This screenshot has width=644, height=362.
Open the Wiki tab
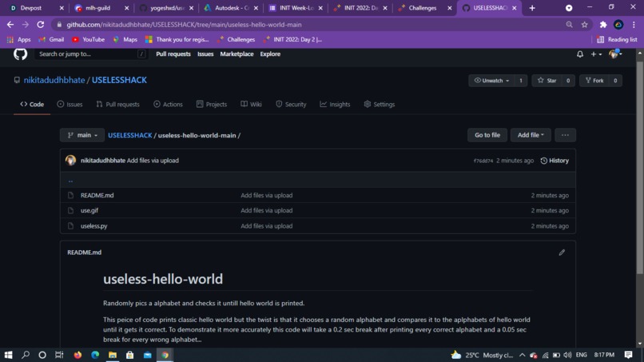(252, 105)
